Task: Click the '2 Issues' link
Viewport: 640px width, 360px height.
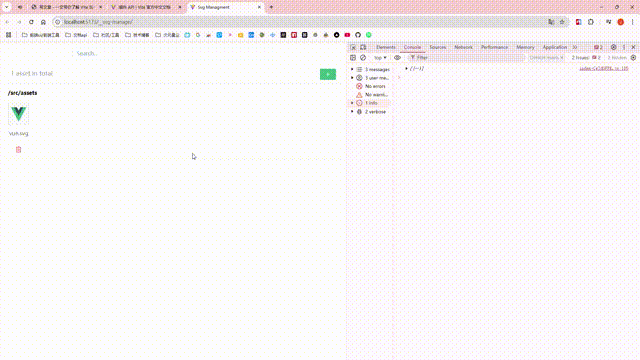Action: 586,58
